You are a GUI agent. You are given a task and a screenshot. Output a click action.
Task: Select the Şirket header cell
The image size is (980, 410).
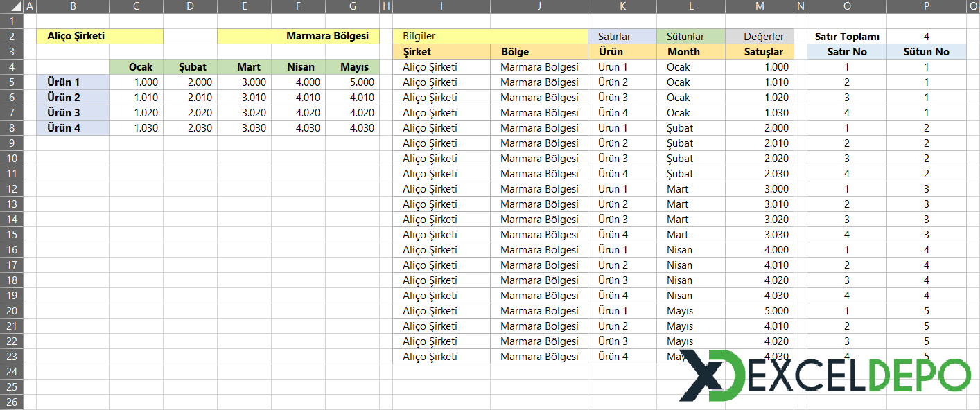pos(441,52)
